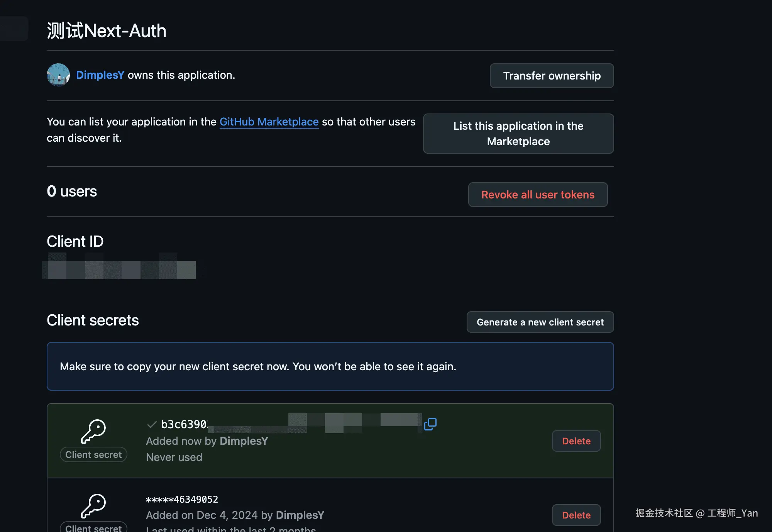
Task: Click the green checkmark next to b3c6390
Action: 152,425
